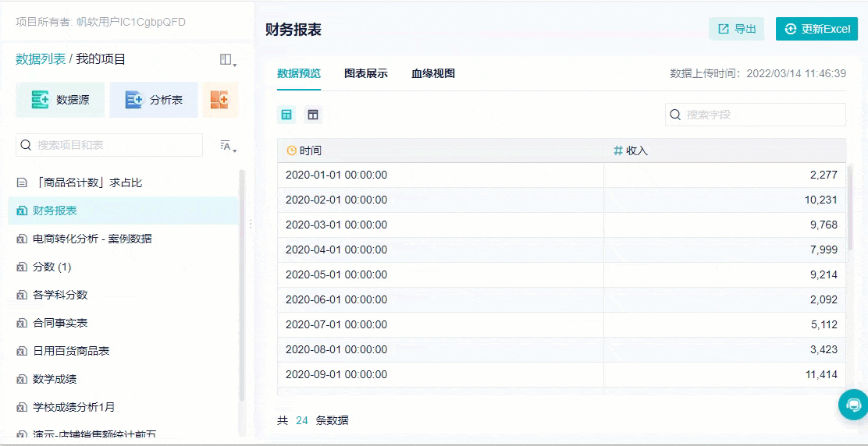The image size is (868, 446).
Task: Click Excel icon beside 学校成绩分析1月
Action: [x=22, y=407]
